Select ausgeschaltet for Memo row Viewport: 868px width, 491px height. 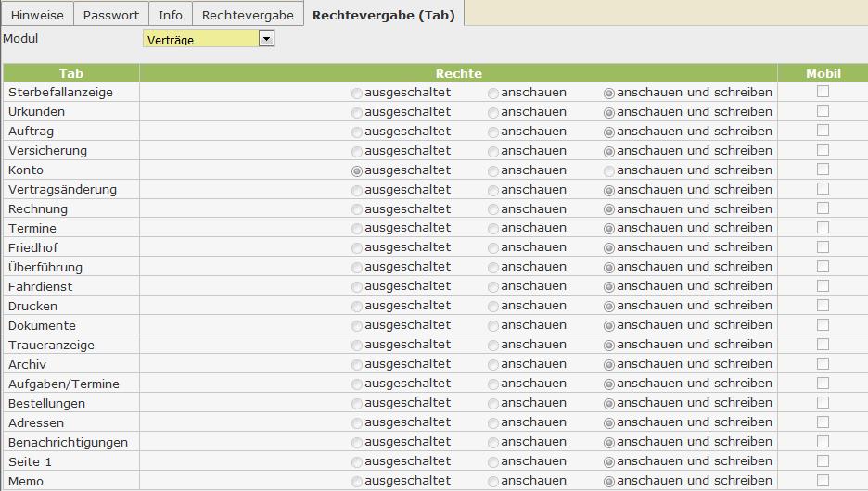click(357, 482)
